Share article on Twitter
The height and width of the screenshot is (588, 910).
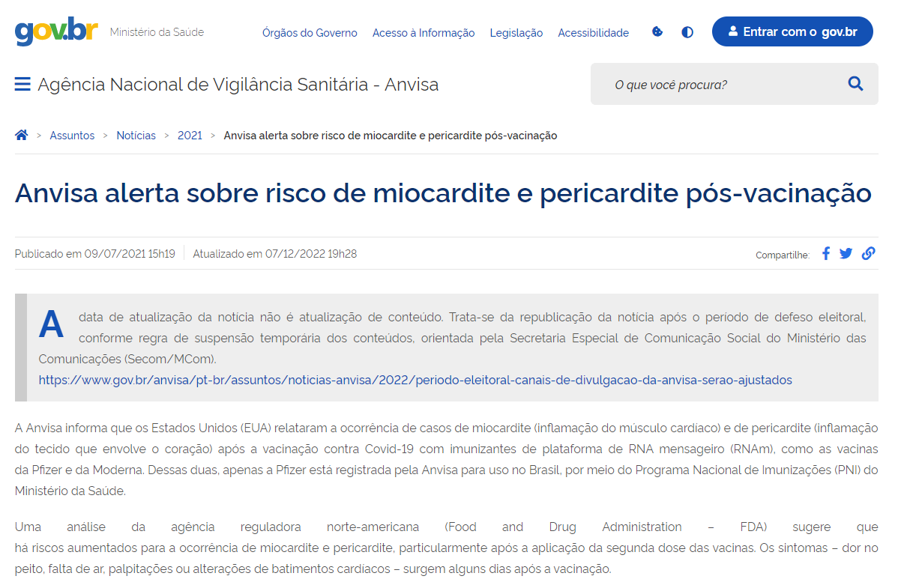click(x=846, y=253)
